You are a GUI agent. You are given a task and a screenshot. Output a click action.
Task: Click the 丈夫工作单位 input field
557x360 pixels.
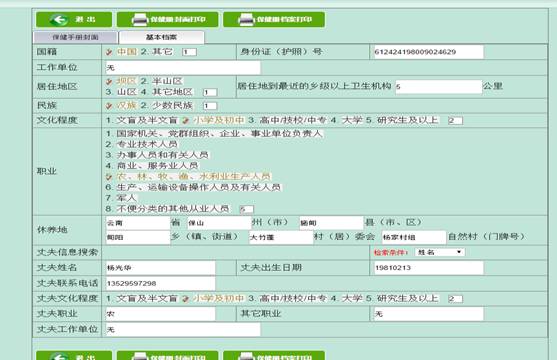(183, 329)
